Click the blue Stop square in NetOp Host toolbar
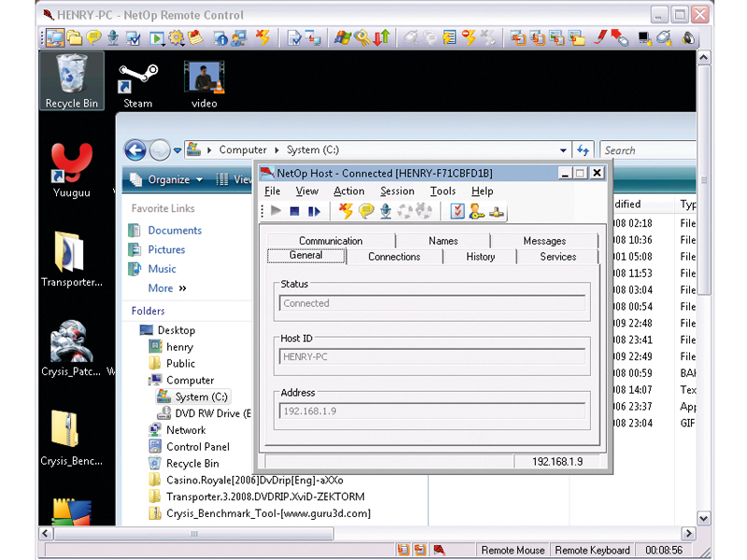This screenshot has width=747, height=560. 294,211
